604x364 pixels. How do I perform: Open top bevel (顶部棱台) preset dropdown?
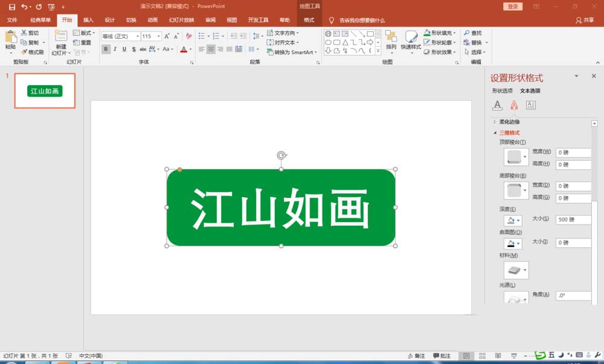tap(516, 157)
